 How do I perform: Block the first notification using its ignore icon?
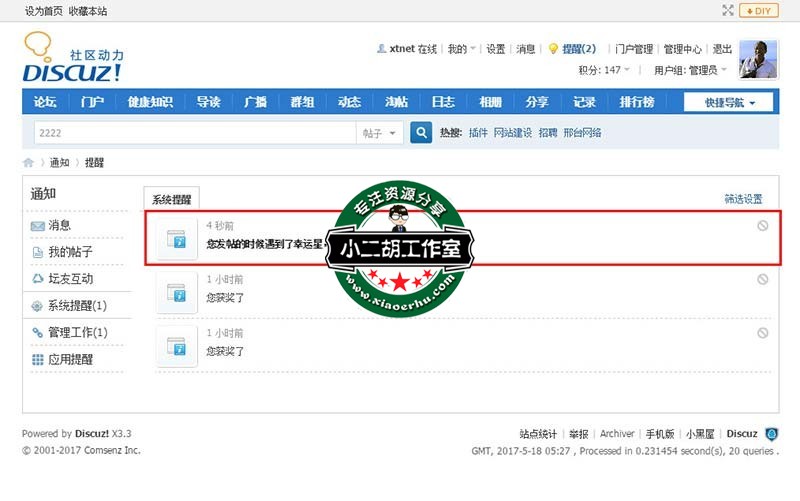(763, 226)
